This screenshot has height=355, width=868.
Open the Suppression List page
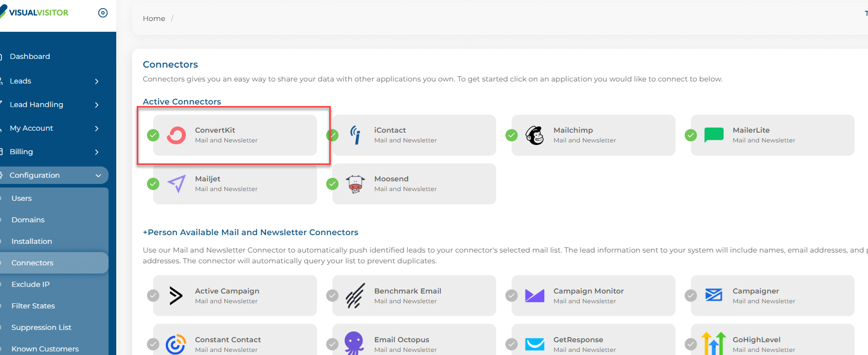pos(41,327)
